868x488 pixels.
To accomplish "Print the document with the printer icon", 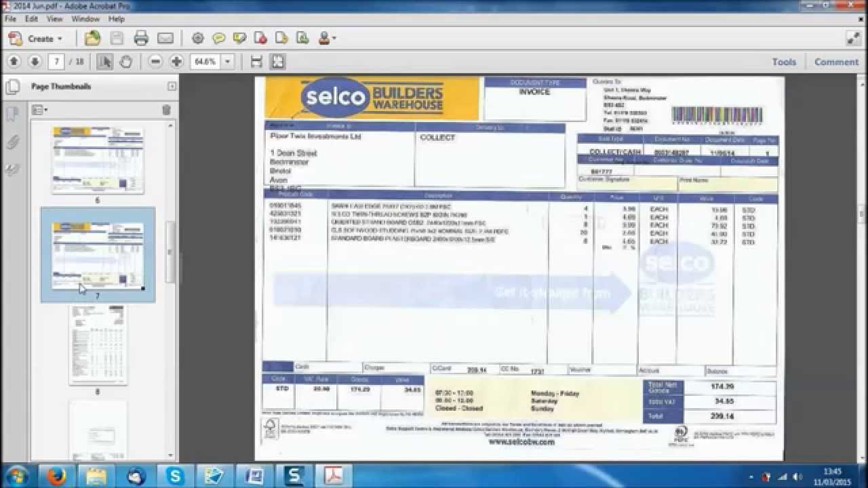I will pos(141,38).
